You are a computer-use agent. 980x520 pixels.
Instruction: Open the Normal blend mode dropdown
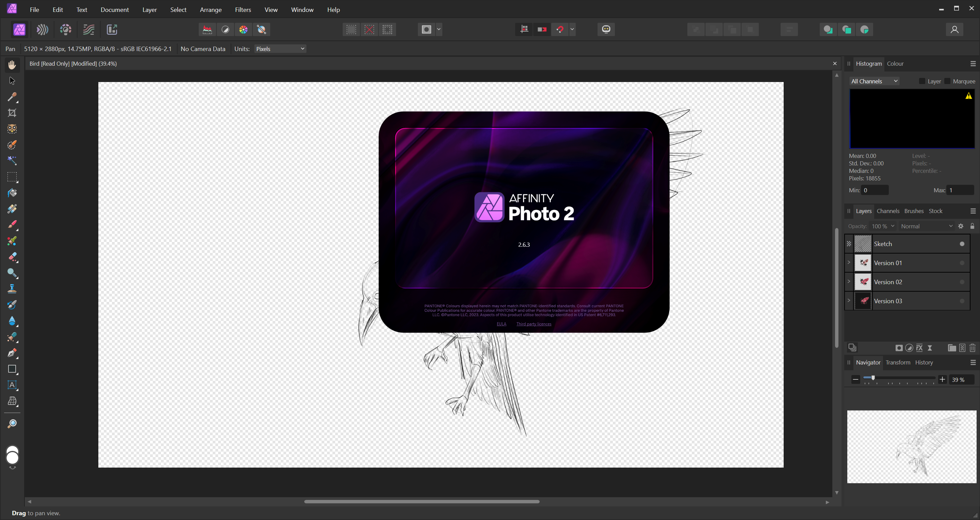point(926,226)
